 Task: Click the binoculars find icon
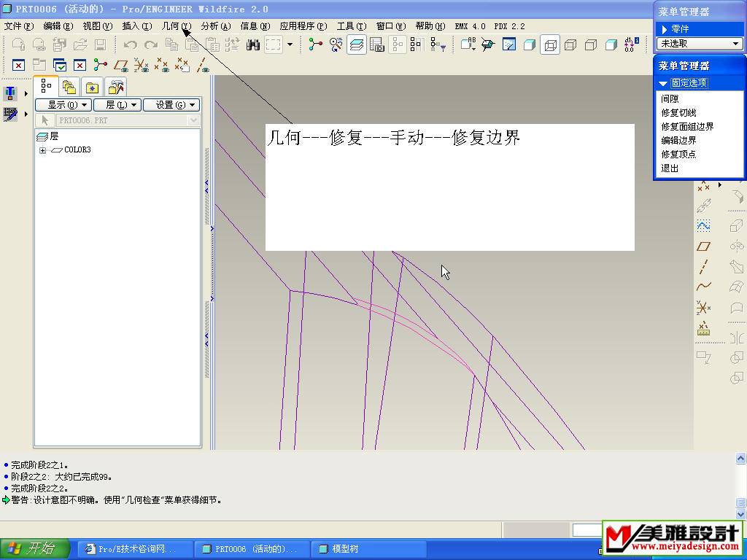(253, 44)
